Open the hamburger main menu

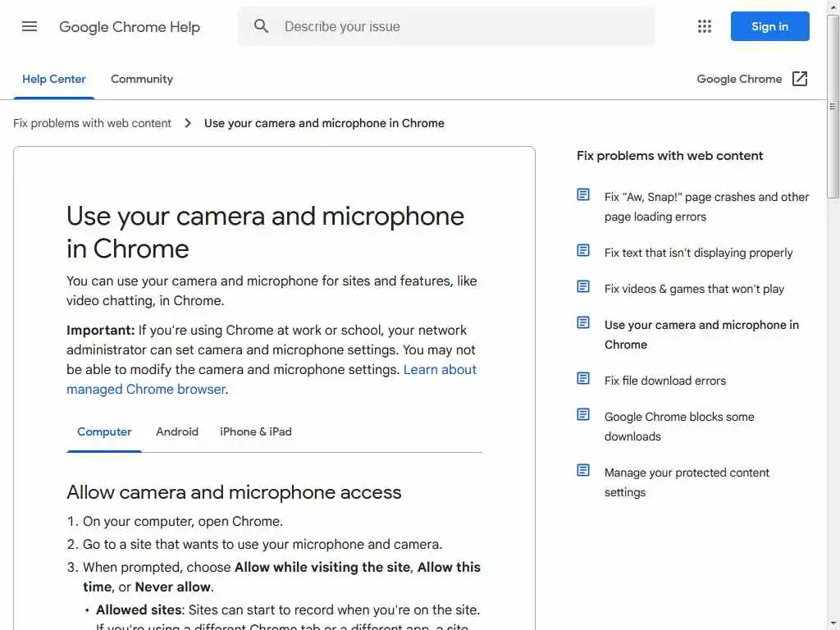30,26
